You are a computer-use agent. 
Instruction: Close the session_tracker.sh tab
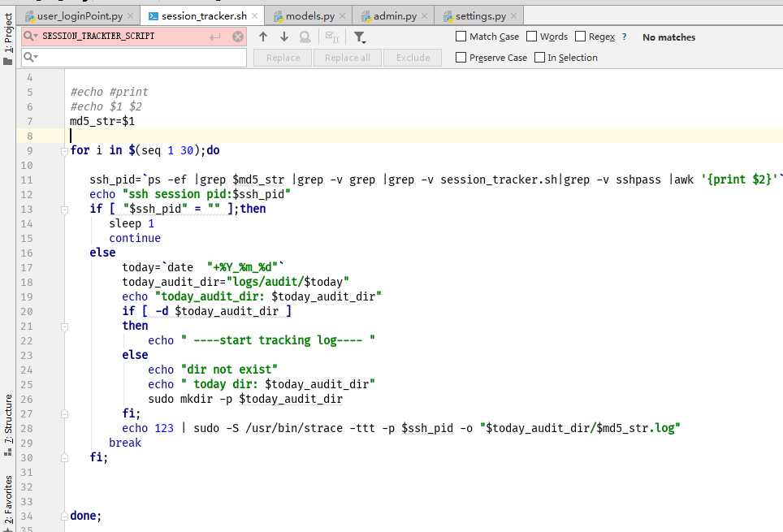(255, 16)
